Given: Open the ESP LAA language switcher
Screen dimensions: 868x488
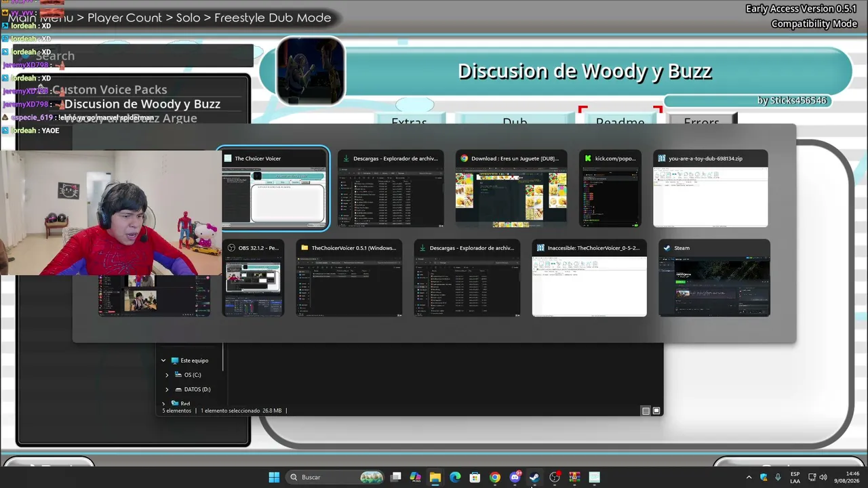Looking at the screenshot, I should tap(795, 477).
